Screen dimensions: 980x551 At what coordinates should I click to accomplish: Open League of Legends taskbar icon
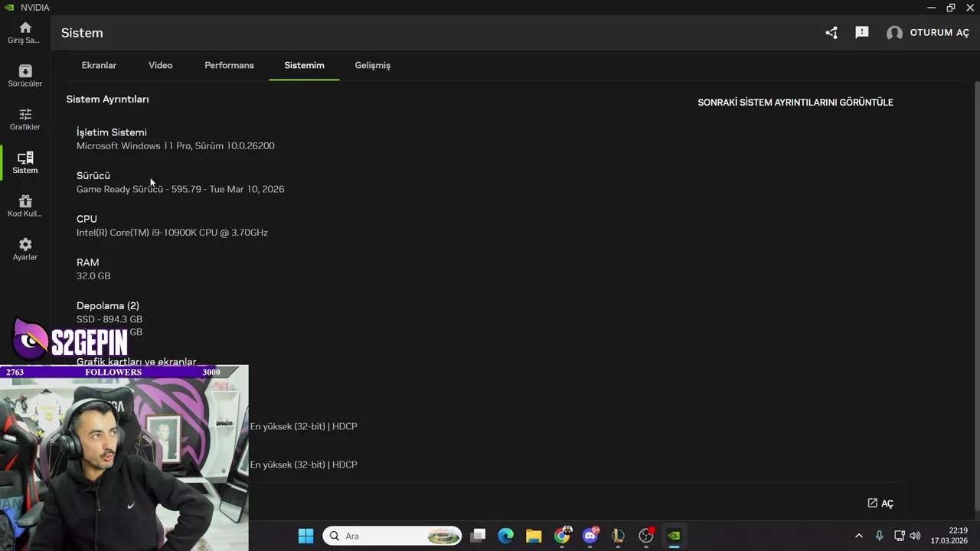[618, 536]
